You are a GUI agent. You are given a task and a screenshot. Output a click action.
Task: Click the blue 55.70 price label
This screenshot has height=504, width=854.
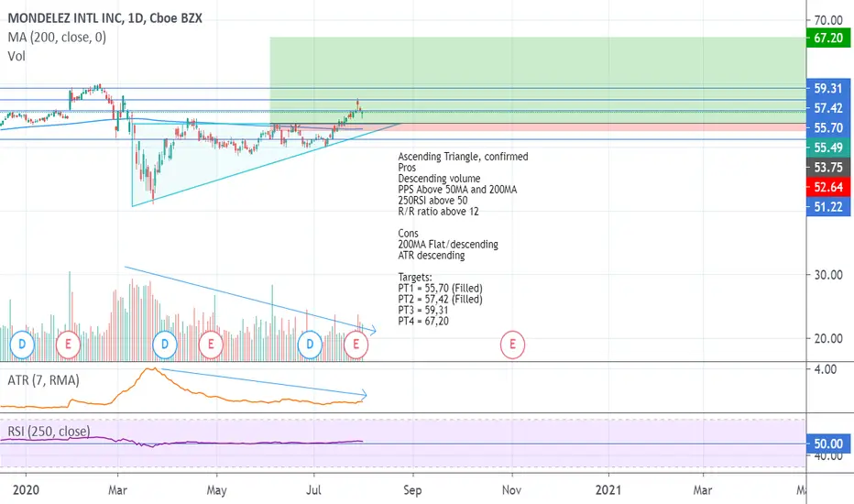(827, 128)
